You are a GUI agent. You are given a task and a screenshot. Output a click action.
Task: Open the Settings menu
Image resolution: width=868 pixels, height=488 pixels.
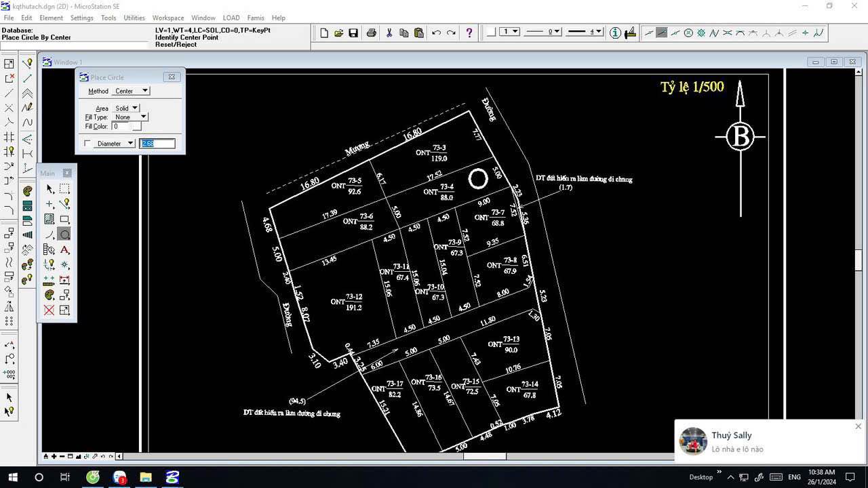(x=81, y=18)
